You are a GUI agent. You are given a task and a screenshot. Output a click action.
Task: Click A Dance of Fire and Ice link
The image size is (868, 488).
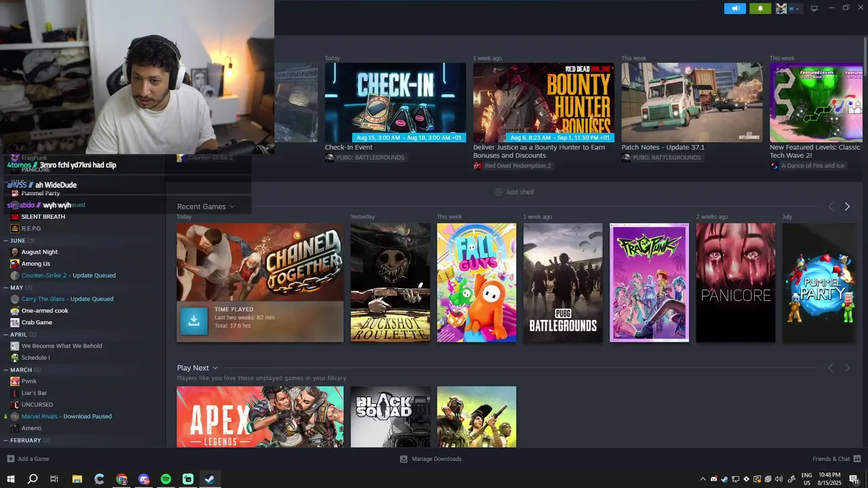click(x=812, y=165)
